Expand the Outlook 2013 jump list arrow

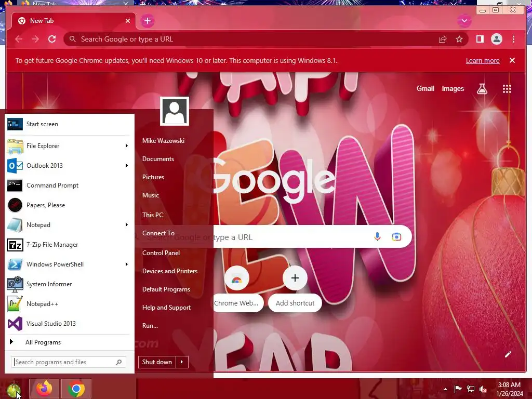126,166
